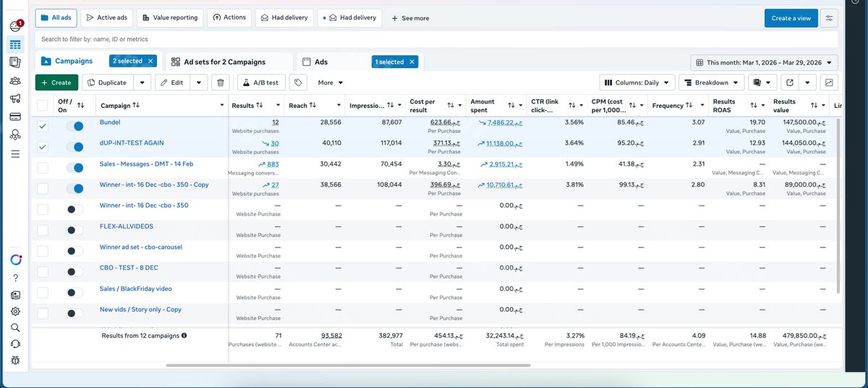Click the Create a view button

pyautogui.click(x=791, y=18)
